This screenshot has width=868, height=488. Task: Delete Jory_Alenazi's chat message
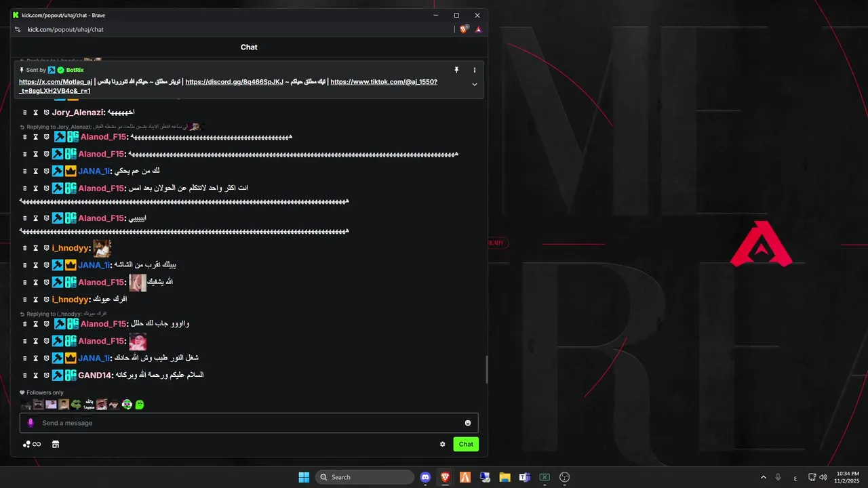pos(25,113)
